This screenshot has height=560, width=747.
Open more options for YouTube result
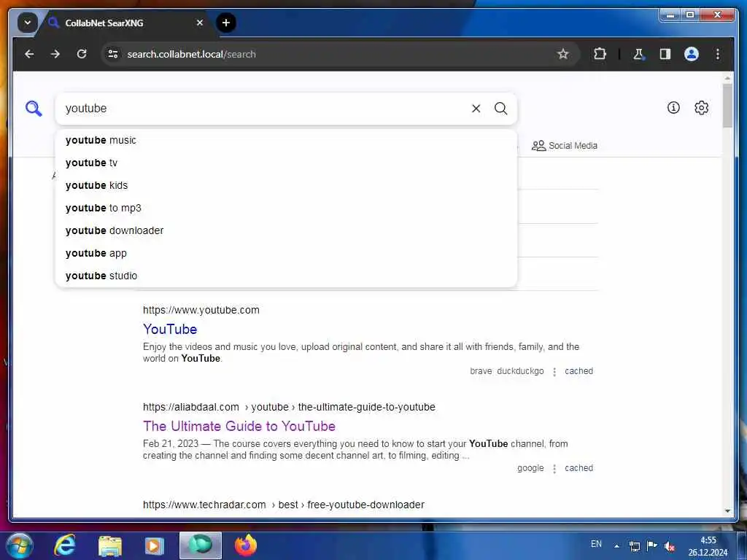554,371
